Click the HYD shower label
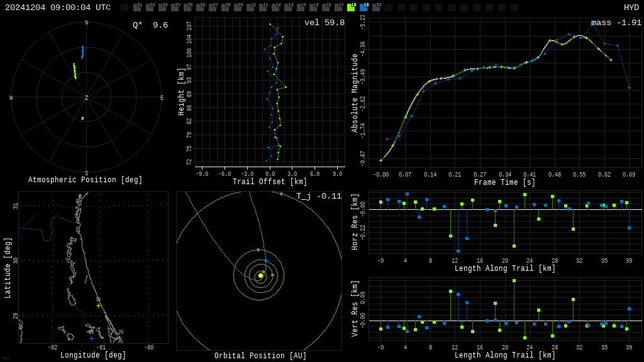Viewport: 644px width, 362px height. [631, 8]
